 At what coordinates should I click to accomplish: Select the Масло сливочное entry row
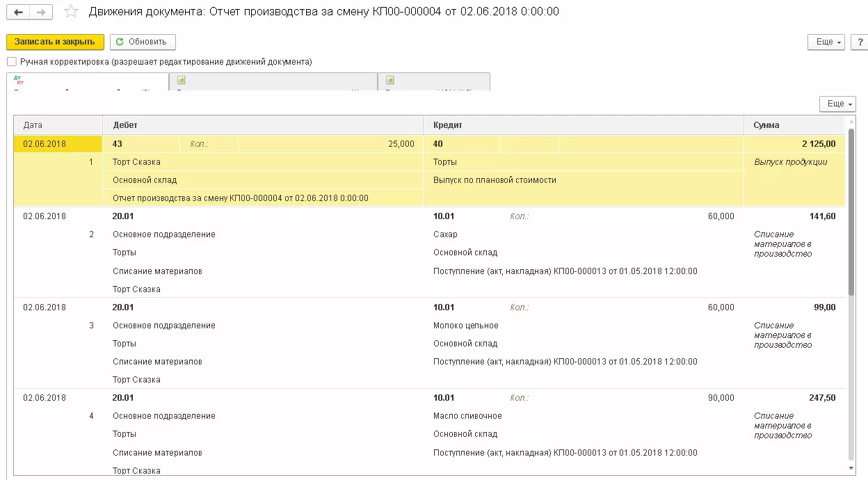pos(467,416)
